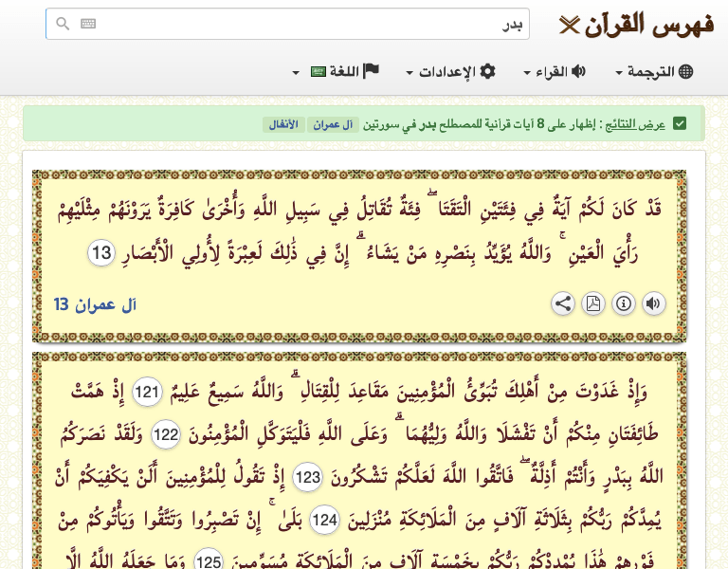728x569 pixels.
Task: Export Al Imran verse 13 as PDF
Action: [592, 303]
